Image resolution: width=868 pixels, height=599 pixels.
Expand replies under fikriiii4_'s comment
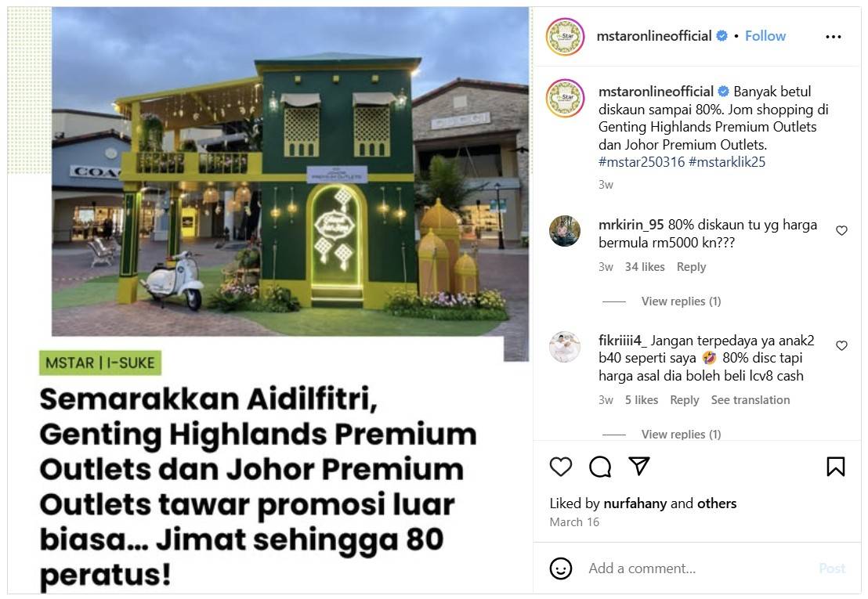point(681,435)
